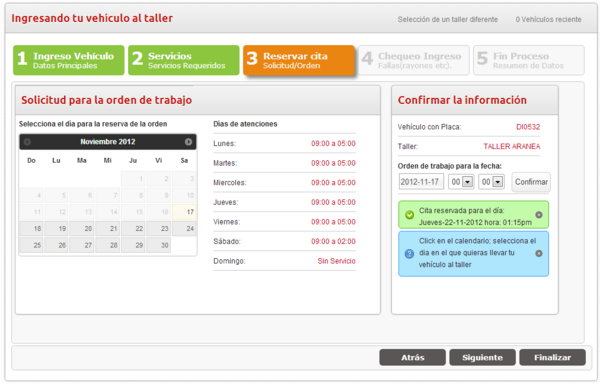Click the Atrás button
Screen dimensions: 600x384
412,358
